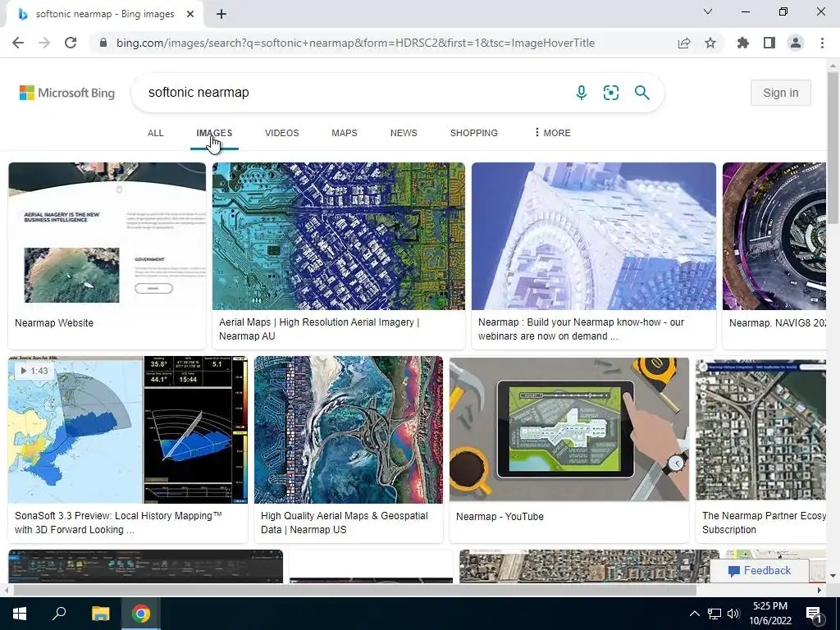840x630 pixels.
Task: Open Windows taskbar search
Action: click(59, 614)
